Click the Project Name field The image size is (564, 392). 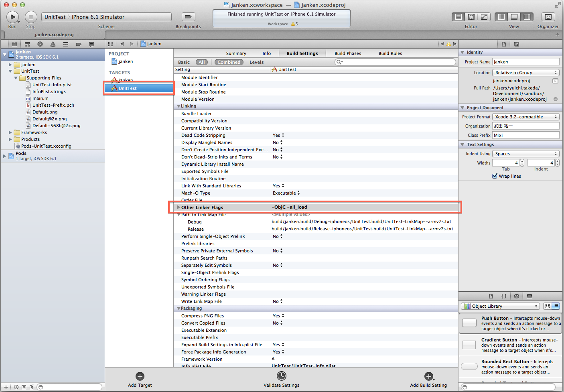coord(526,62)
